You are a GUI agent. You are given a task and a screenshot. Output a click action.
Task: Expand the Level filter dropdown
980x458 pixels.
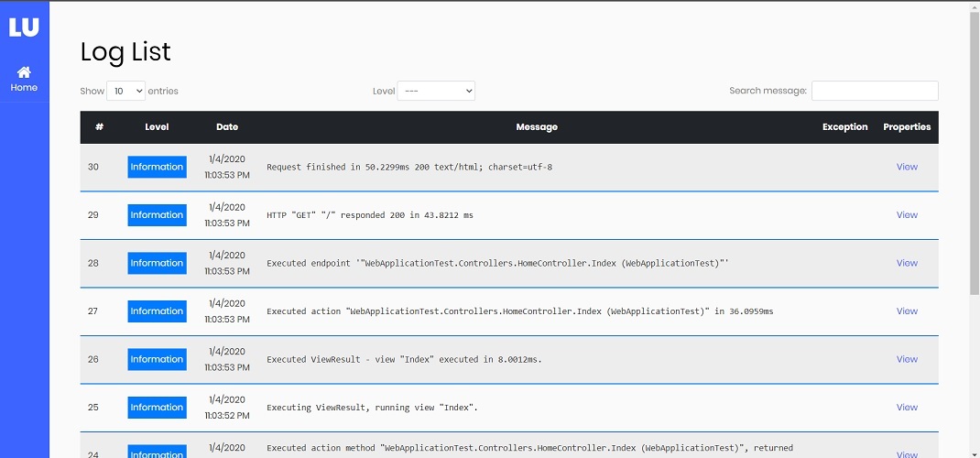(x=436, y=91)
